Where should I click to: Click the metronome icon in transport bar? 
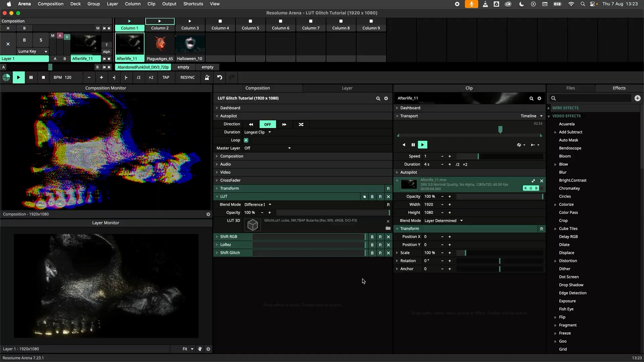(x=207, y=77)
